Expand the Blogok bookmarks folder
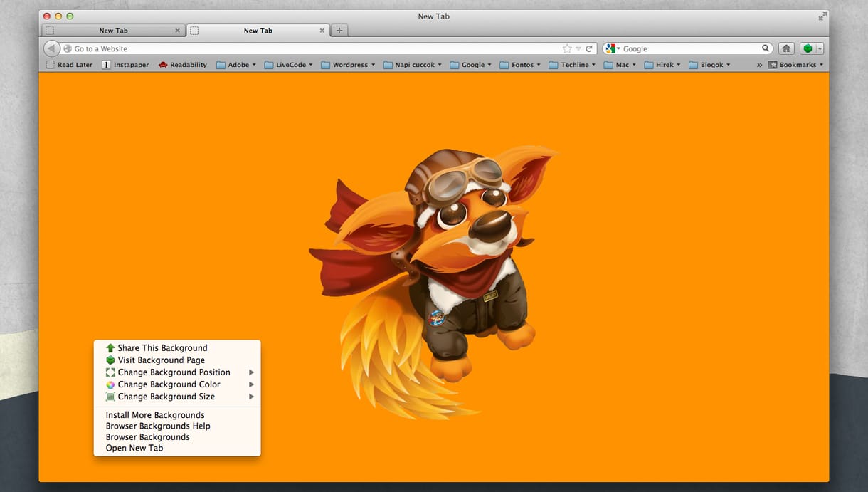The height and width of the screenshot is (492, 868). [709, 65]
